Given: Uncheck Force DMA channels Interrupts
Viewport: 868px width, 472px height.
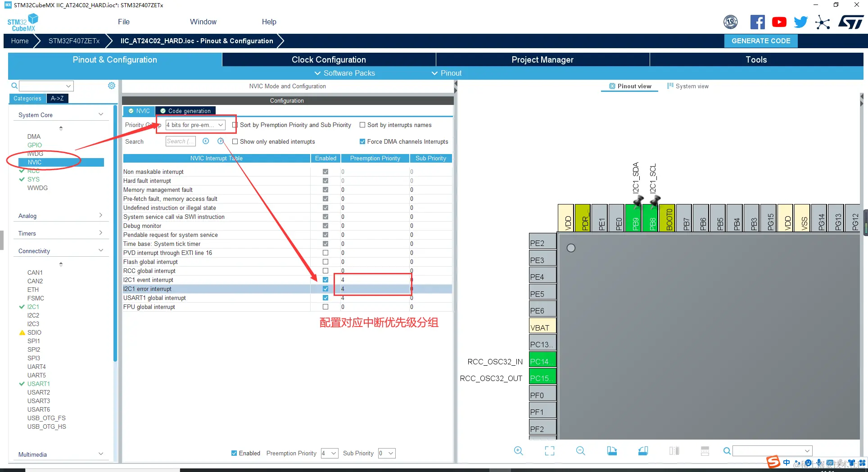Looking at the screenshot, I should tap(362, 141).
